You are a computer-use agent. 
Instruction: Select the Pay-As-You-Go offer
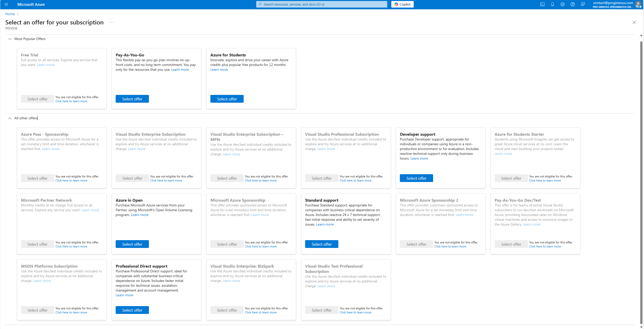point(132,99)
